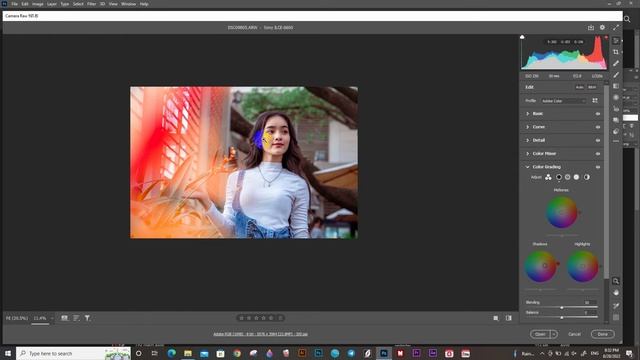640x360 pixels.
Task: Select the Hand tool in Camera Raw
Action: point(616,293)
